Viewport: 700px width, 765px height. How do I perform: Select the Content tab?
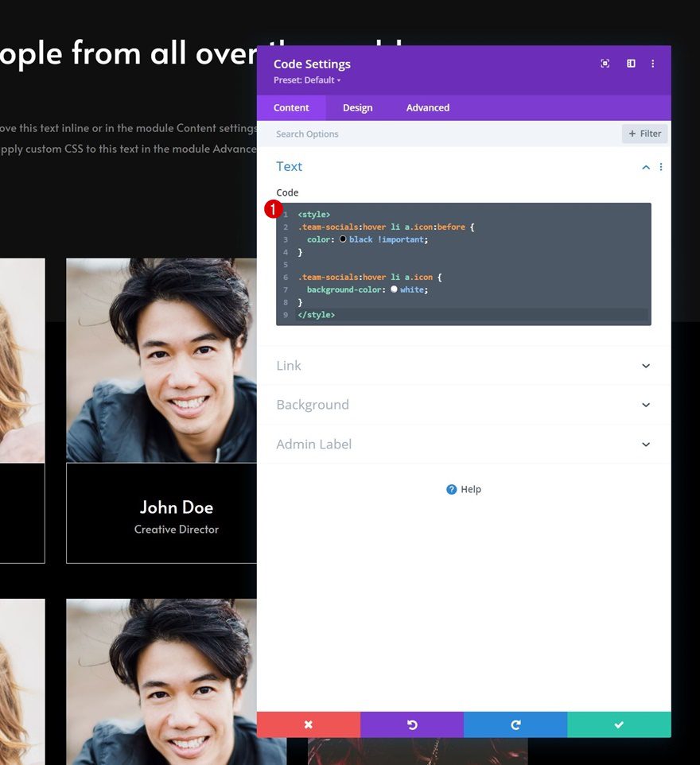tap(291, 107)
